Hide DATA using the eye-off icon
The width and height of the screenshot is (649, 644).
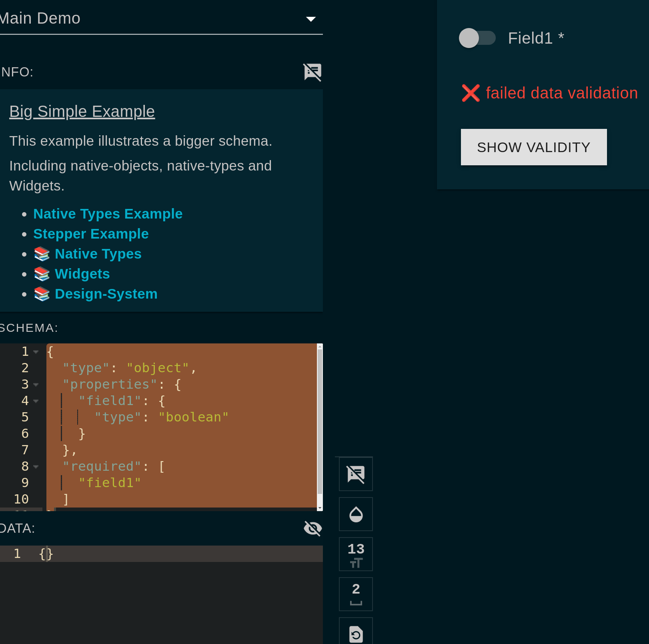[312, 528]
